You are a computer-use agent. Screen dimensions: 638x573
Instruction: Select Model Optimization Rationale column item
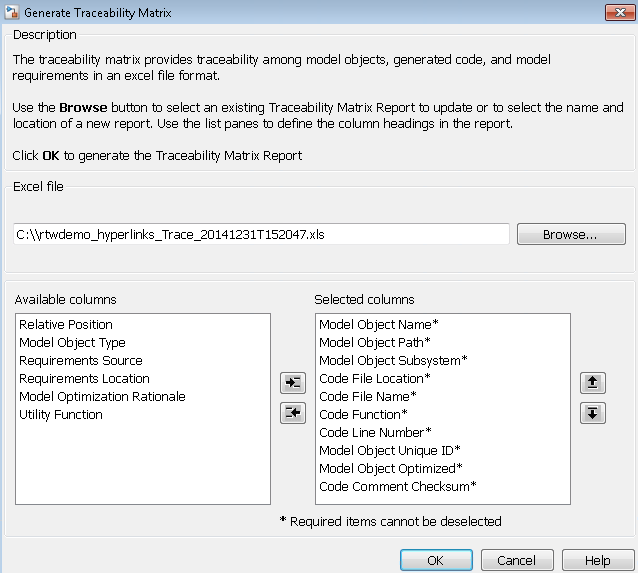(x=102, y=396)
